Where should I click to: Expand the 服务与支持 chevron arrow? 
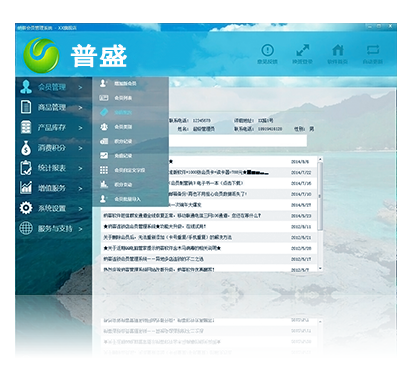click(80, 229)
